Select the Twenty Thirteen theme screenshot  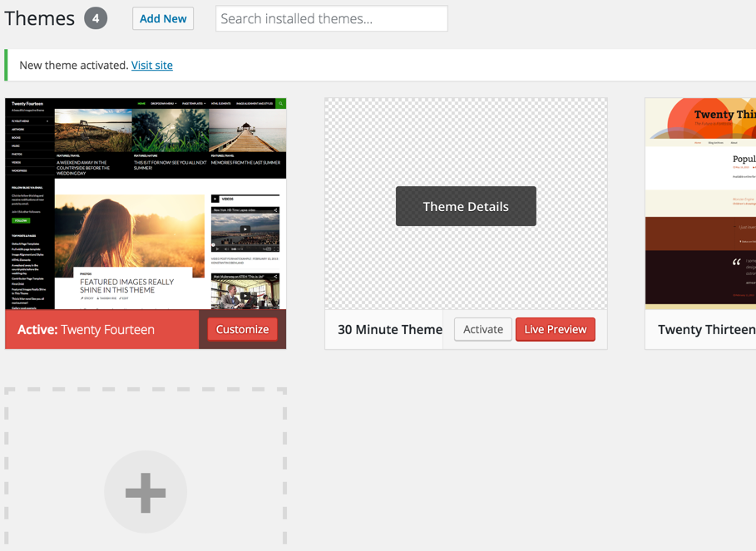point(700,204)
